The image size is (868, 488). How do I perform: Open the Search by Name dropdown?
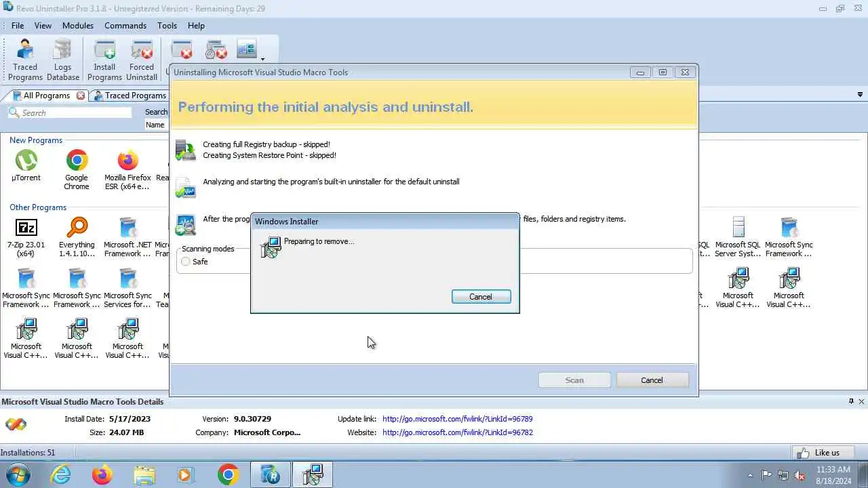[157, 125]
